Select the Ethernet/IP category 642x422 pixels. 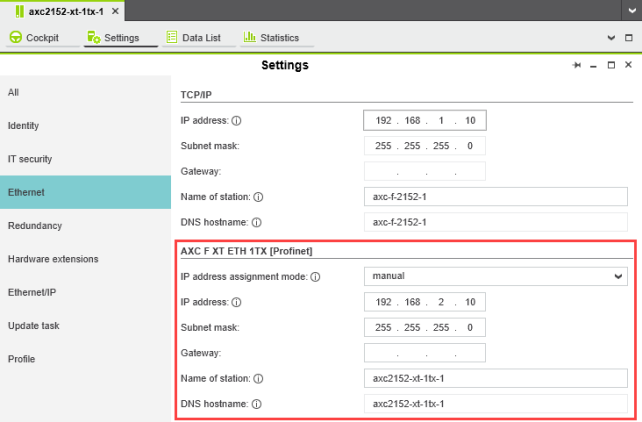(x=85, y=292)
